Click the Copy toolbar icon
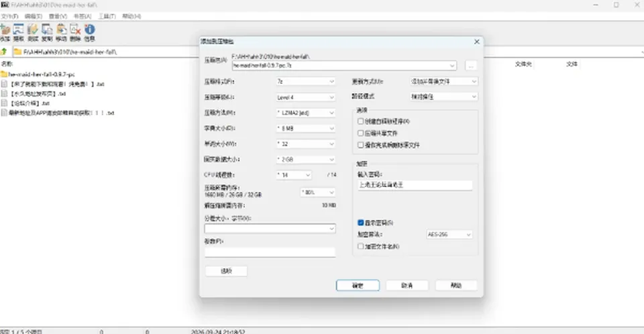Screen dimensions: 644x334 point(47,30)
